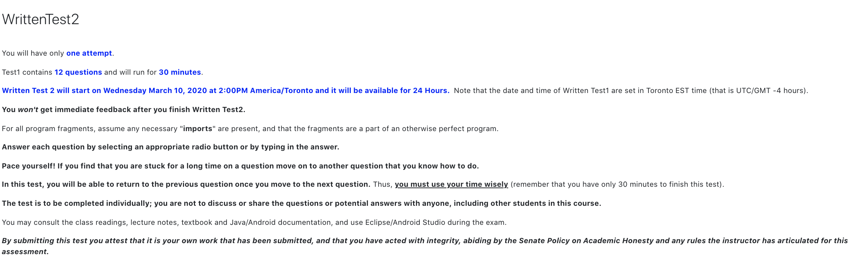The width and height of the screenshot is (868, 260).
Task: Click the "Test1 contains" text
Action: pos(27,72)
